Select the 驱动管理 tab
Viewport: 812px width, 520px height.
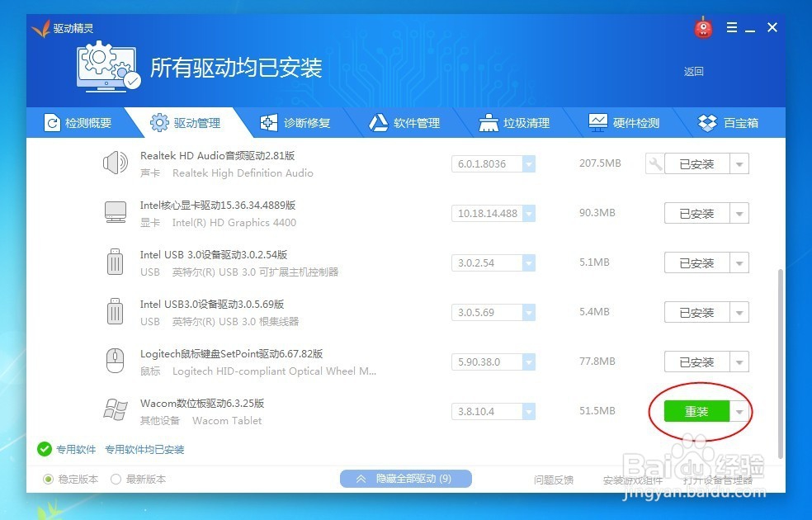point(186,123)
